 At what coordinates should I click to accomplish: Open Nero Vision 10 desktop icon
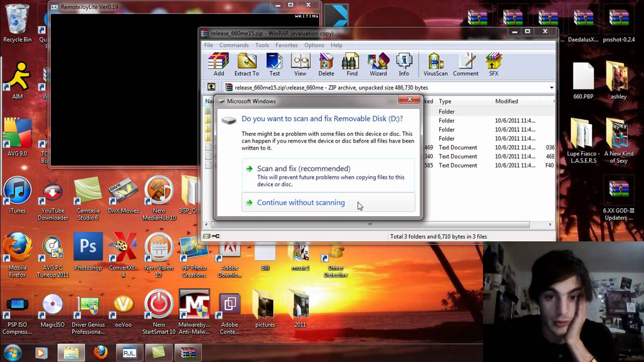159,255
